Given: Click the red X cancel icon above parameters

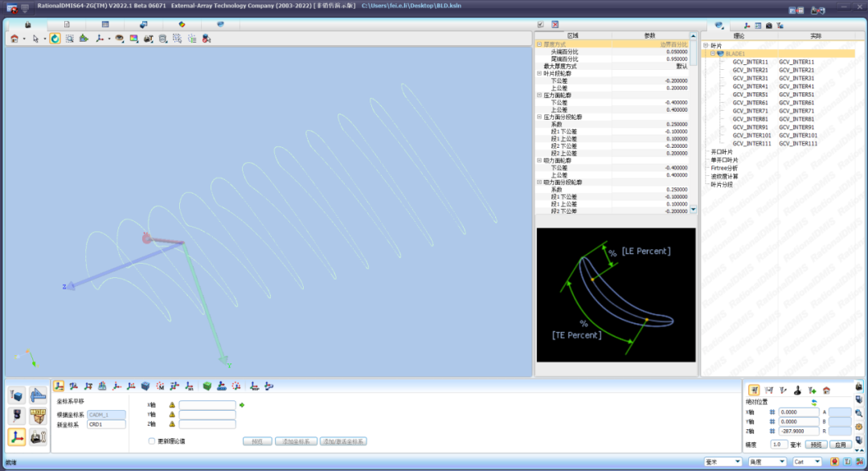Looking at the screenshot, I should [x=555, y=25].
